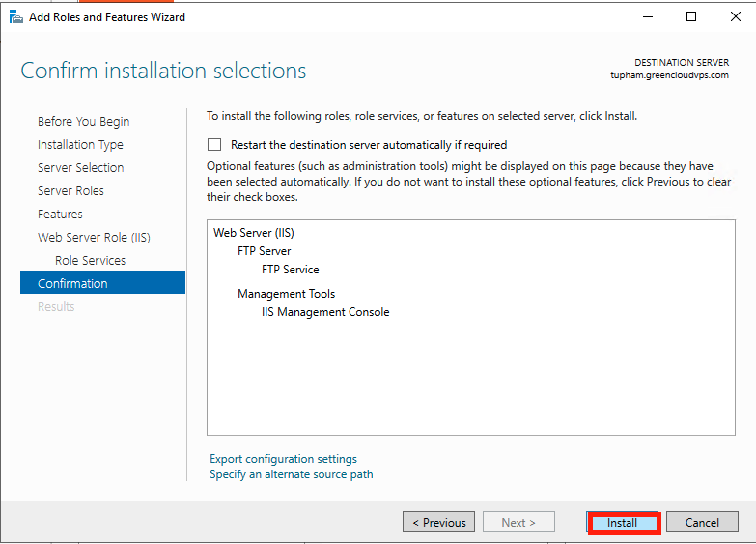Select the highlighted Confirmation step
This screenshot has height=544, width=756.
pyautogui.click(x=102, y=283)
